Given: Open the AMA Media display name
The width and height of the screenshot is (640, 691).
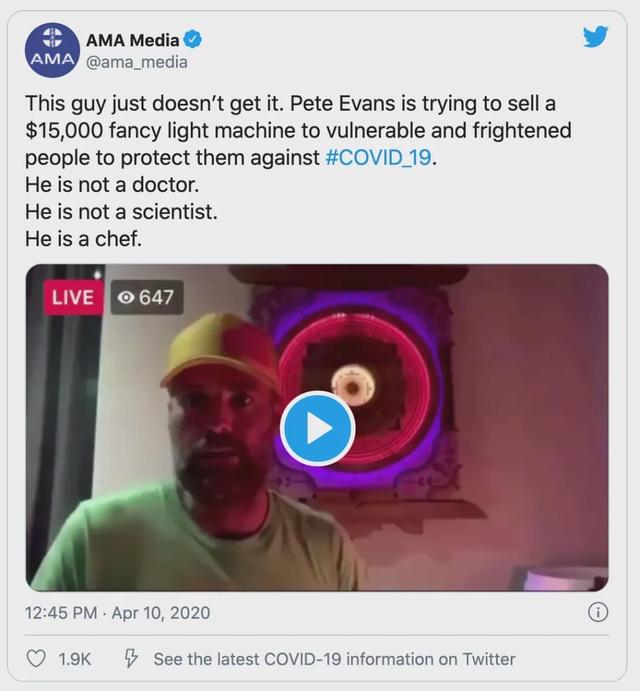Looking at the screenshot, I should click(x=133, y=40).
